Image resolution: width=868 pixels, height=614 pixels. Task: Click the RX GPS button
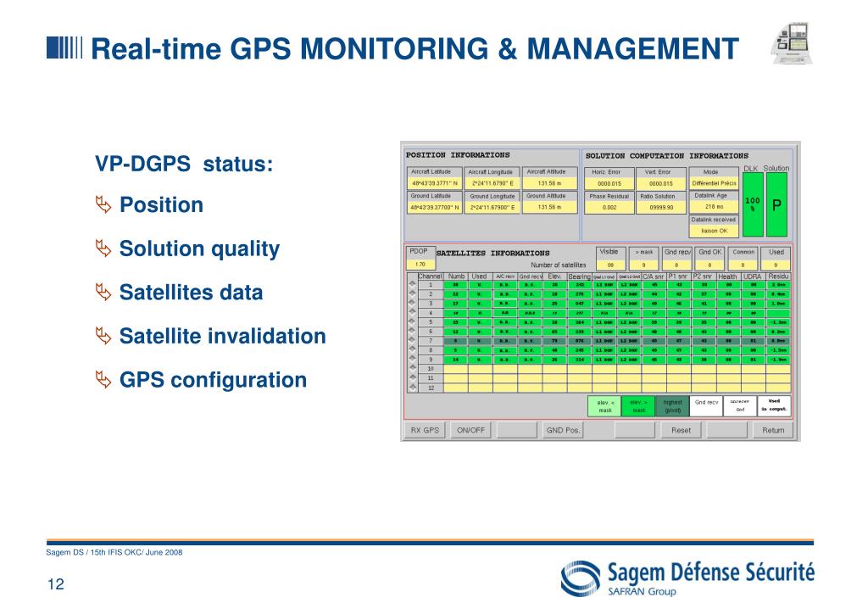pos(426,430)
